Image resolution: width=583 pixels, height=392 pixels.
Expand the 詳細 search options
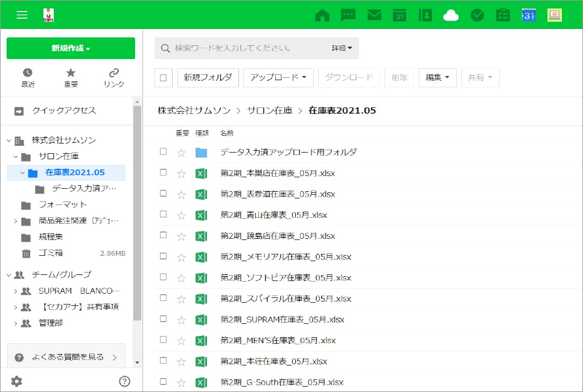tap(342, 48)
